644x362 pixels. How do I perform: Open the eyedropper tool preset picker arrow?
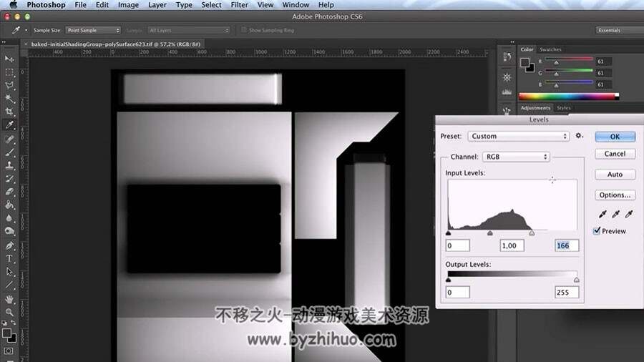point(26,30)
